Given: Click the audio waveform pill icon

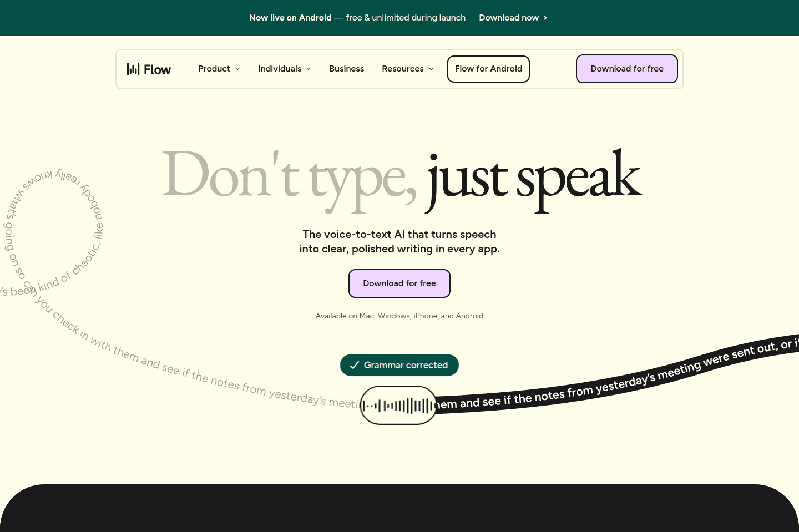Looking at the screenshot, I should (398, 406).
